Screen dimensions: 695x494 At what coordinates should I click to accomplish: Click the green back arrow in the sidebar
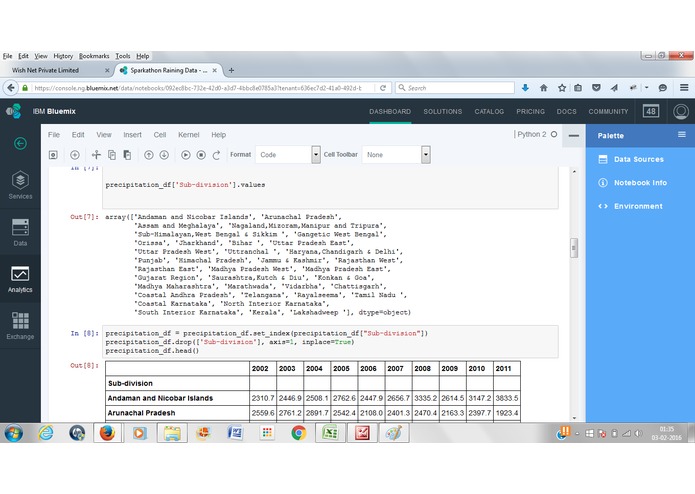pos(20,144)
